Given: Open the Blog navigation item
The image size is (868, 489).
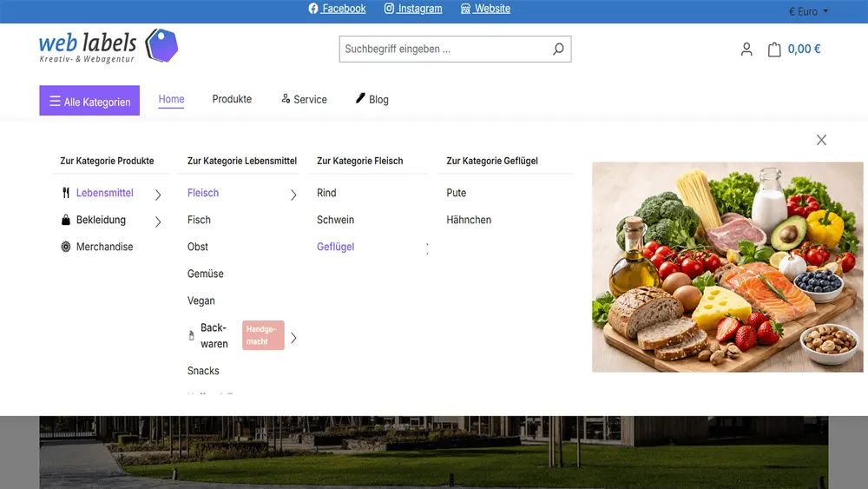Looking at the screenshot, I should tap(372, 99).
